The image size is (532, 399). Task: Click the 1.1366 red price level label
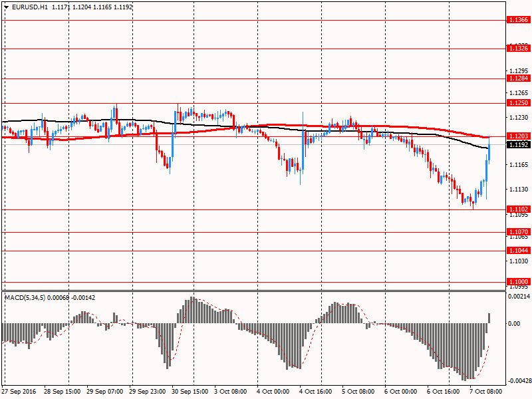pos(518,20)
